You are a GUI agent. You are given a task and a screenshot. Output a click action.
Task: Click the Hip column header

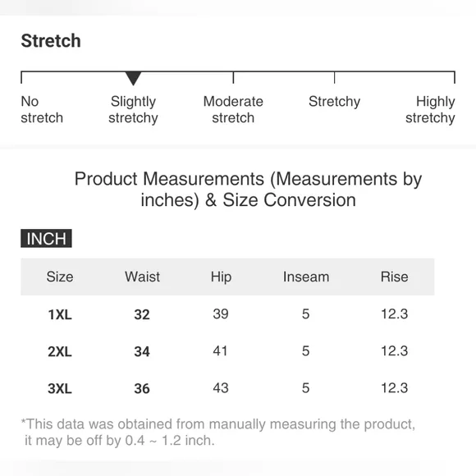(221, 277)
